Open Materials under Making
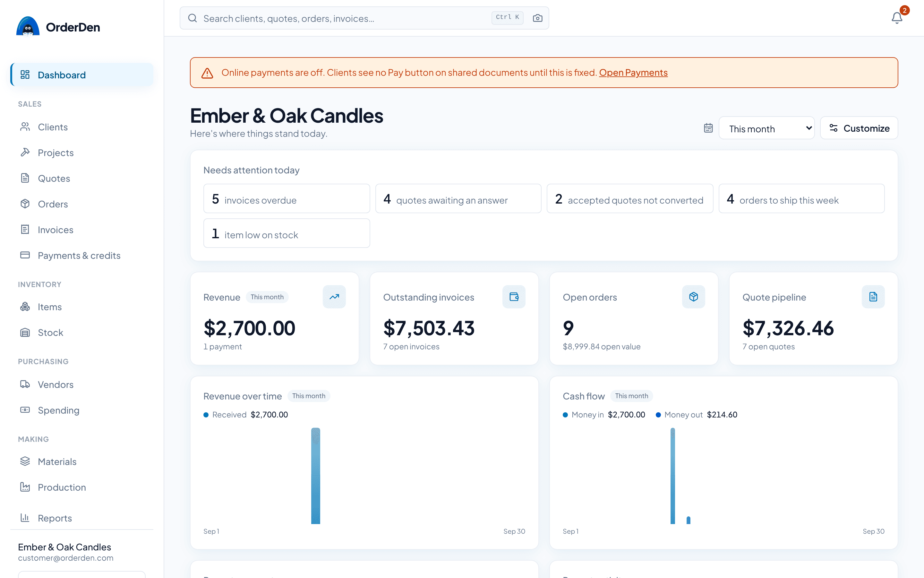The height and width of the screenshot is (578, 924). [82, 461]
